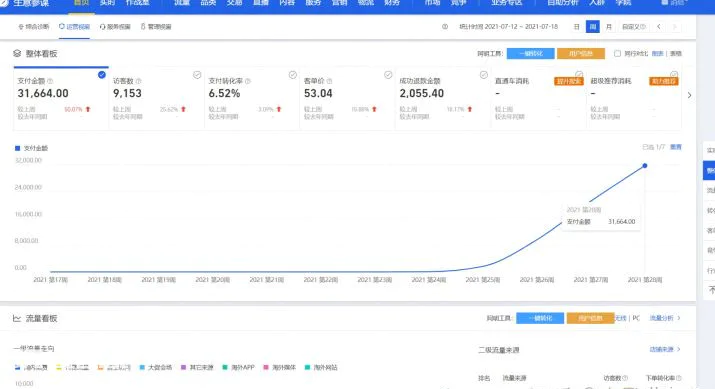715x389 pixels.
Task: Click the 重置 reset link above the chart
Action: [x=676, y=147]
